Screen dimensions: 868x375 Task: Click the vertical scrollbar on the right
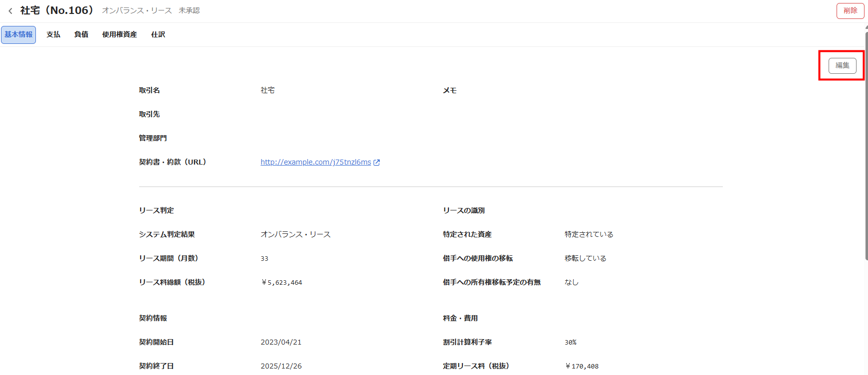[866, 150]
